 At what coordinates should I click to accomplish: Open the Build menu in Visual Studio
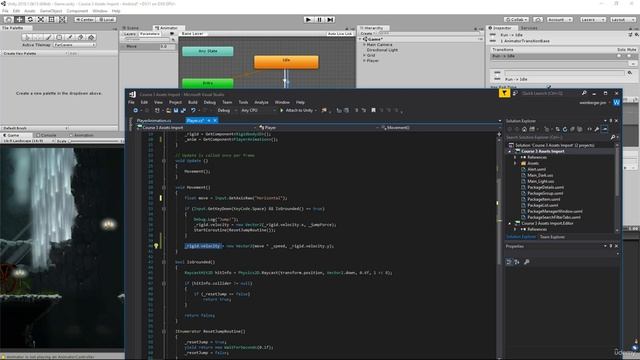pos(193,102)
